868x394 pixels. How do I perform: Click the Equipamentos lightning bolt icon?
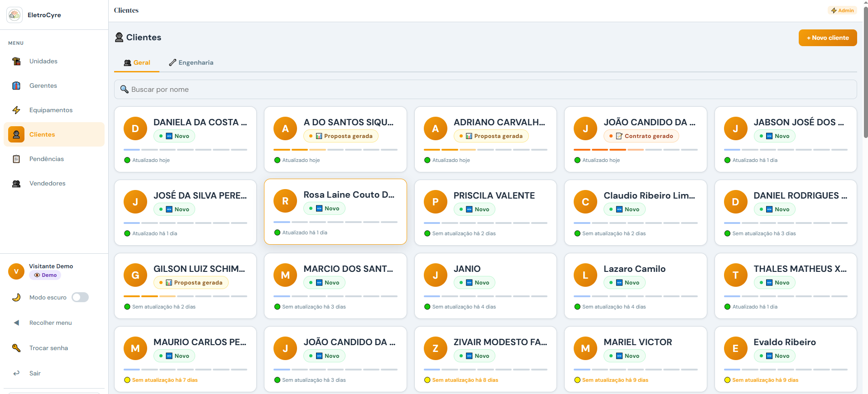tap(16, 110)
